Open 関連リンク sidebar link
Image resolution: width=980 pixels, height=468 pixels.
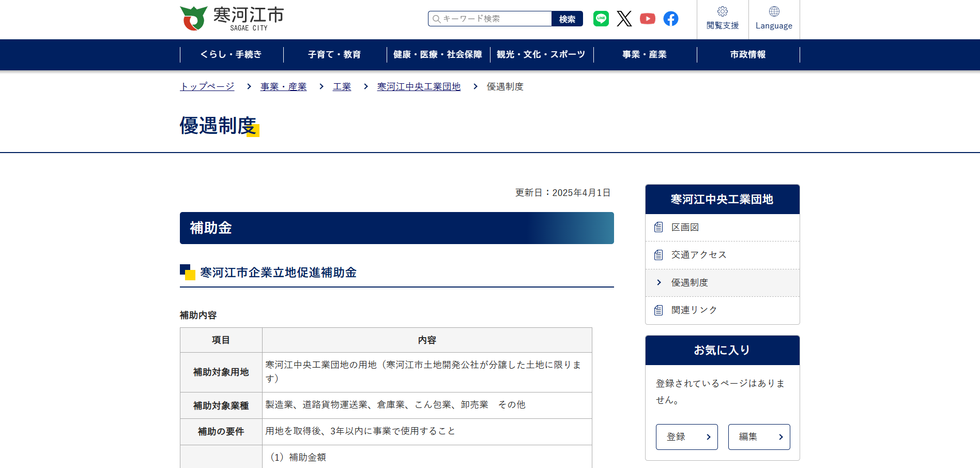723,310
